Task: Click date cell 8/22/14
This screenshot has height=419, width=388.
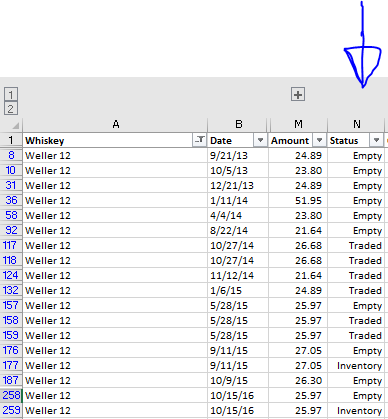Action: [238, 230]
